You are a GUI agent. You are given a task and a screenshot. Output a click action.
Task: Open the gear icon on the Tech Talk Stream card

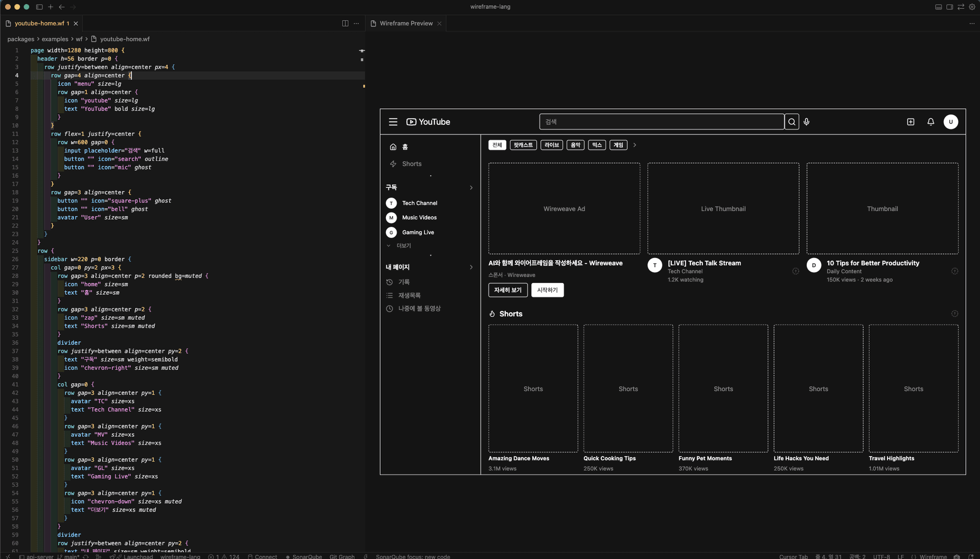(795, 271)
